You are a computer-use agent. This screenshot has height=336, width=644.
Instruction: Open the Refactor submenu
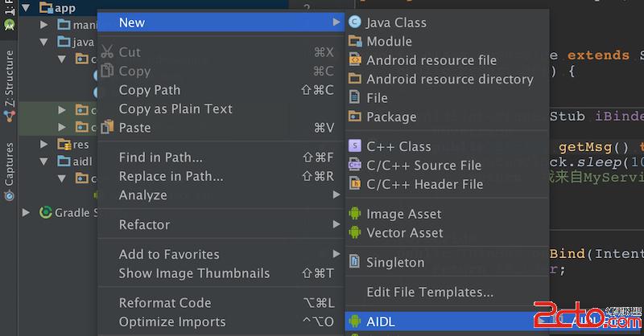point(145,224)
